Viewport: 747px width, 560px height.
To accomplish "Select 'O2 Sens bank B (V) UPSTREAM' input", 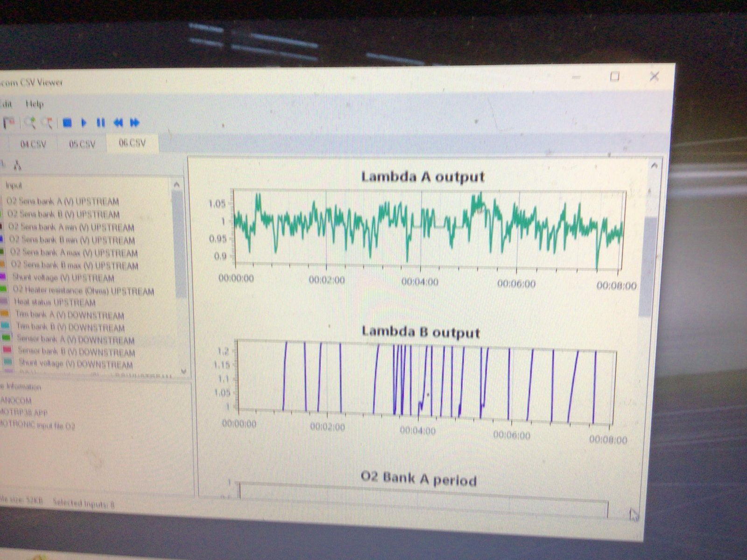I will coord(63,214).
